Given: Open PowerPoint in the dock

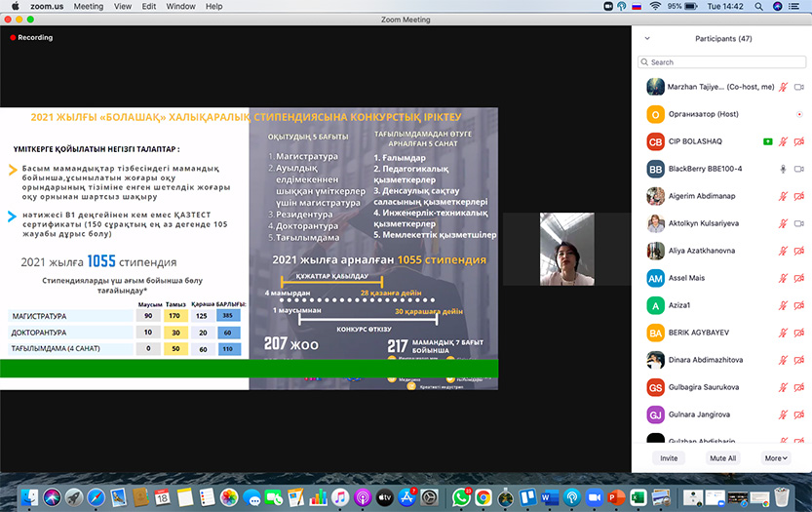Looking at the screenshot, I should (x=615, y=496).
